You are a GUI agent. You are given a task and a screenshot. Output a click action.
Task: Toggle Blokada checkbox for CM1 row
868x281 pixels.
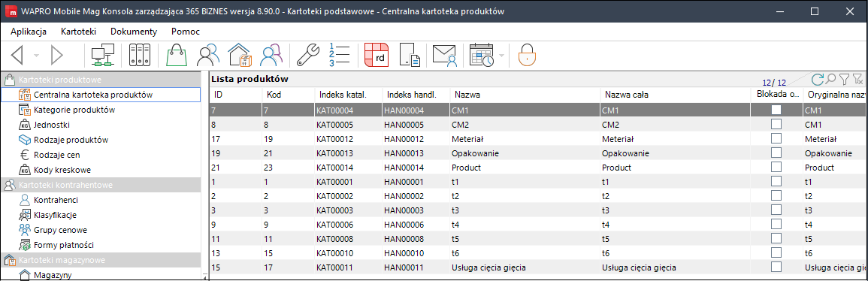click(x=776, y=110)
